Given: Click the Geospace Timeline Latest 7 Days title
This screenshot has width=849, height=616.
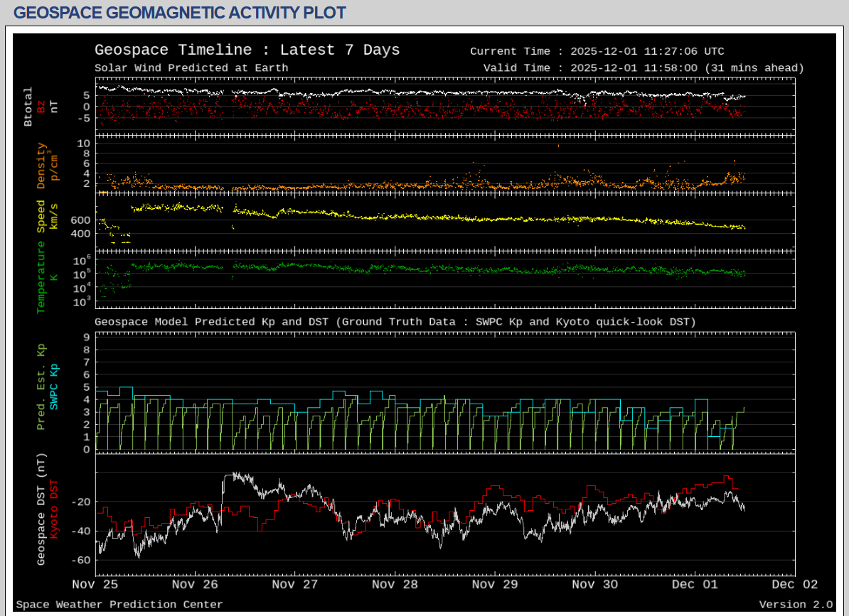Looking at the screenshot, I should pyautogui.click(x=247, y=50).
